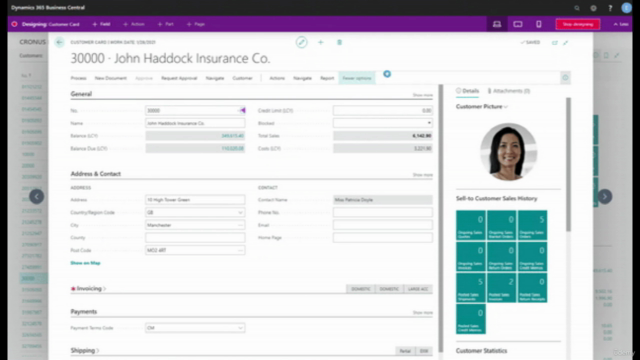Click the Email input field

[x=382, y=225]
